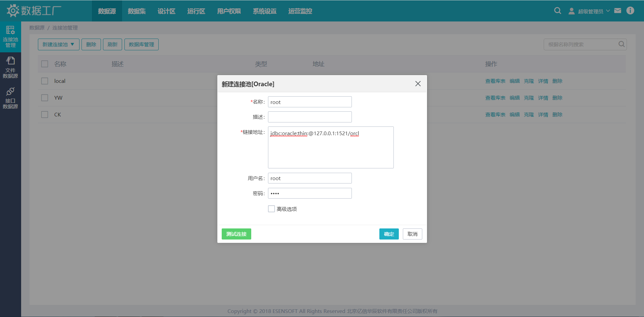Focus the 链接地址 text area
The image size is (644, 317).
pos(331,147)
